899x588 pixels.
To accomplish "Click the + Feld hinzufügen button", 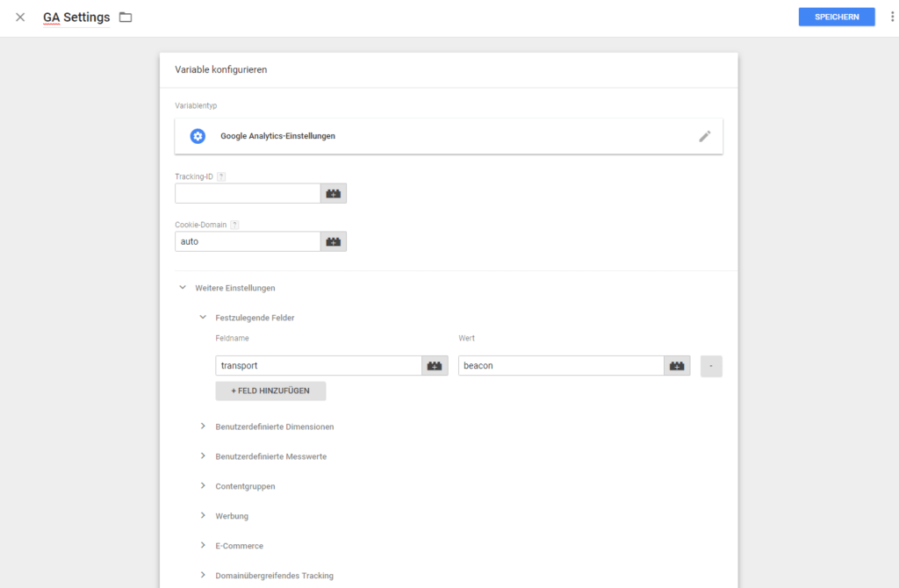I will click(x=270, y=391).
